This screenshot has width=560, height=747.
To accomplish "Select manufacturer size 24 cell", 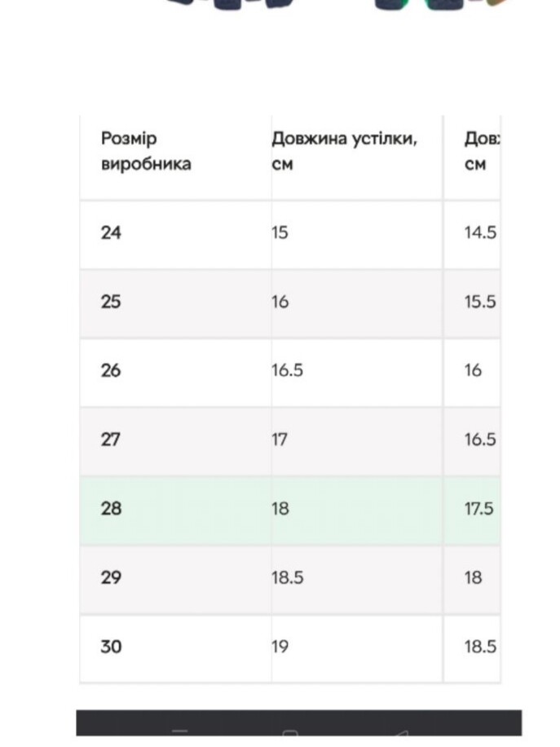I will (x=111, y=233).
